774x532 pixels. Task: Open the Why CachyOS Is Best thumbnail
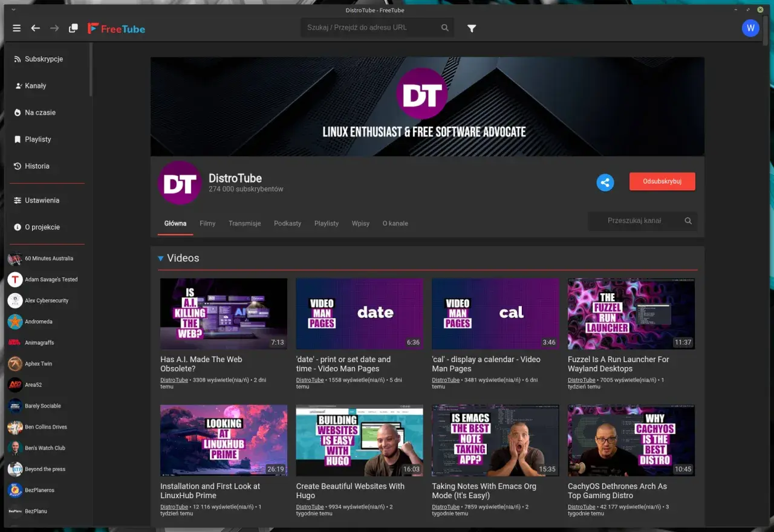point(631,441)
